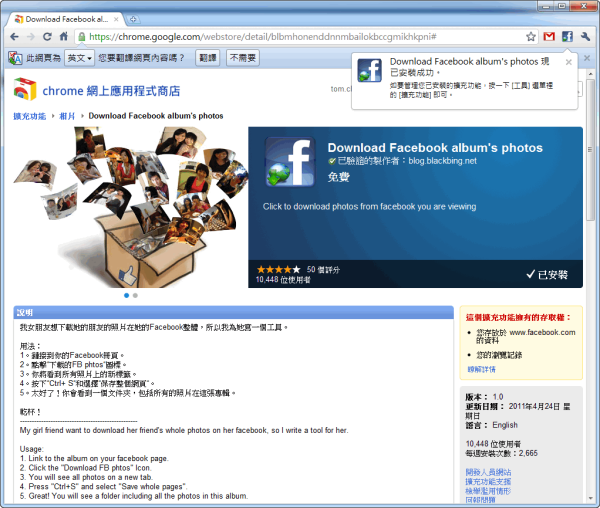Click the Facebook album download extension icon
The image size is (600, 508).
pos(567,37)
